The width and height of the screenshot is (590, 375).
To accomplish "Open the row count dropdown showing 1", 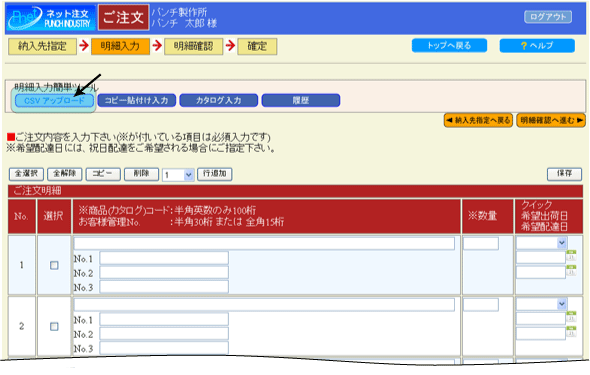I will (178, 175).
